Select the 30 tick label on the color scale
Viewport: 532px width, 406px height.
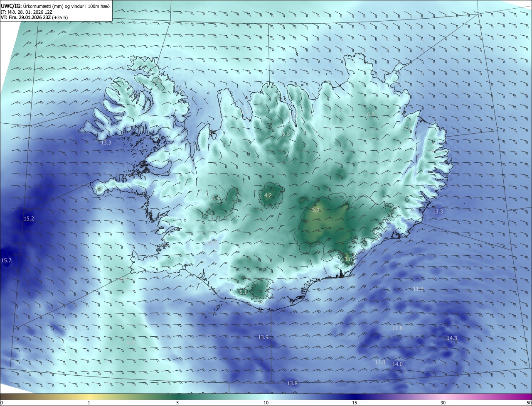tap(443, 403)
